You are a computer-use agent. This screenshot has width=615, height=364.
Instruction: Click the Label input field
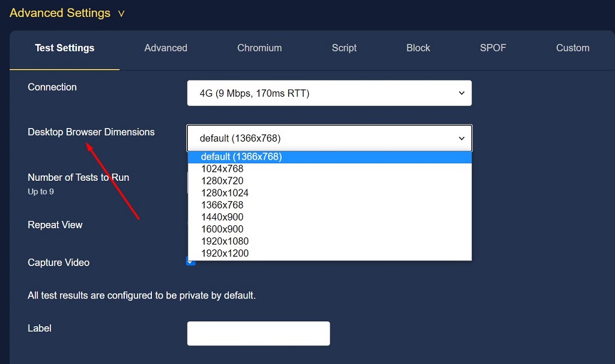258,333
